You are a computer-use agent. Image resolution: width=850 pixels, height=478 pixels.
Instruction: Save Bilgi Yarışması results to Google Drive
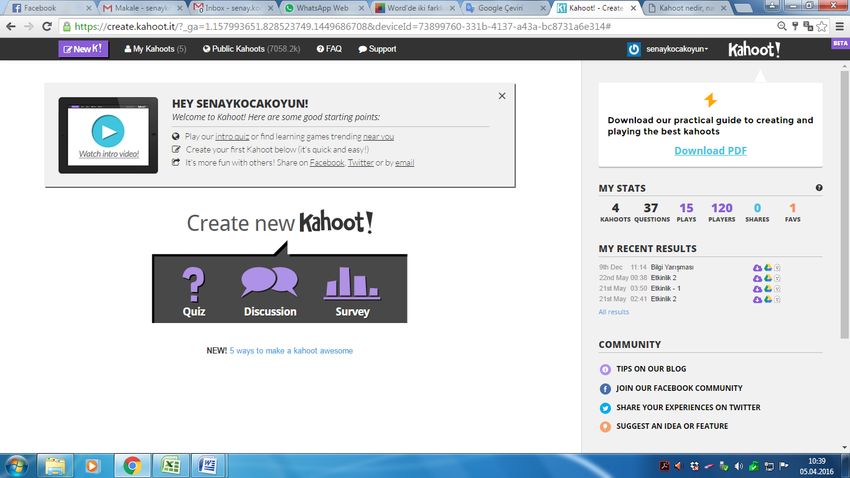click(768, 268)
